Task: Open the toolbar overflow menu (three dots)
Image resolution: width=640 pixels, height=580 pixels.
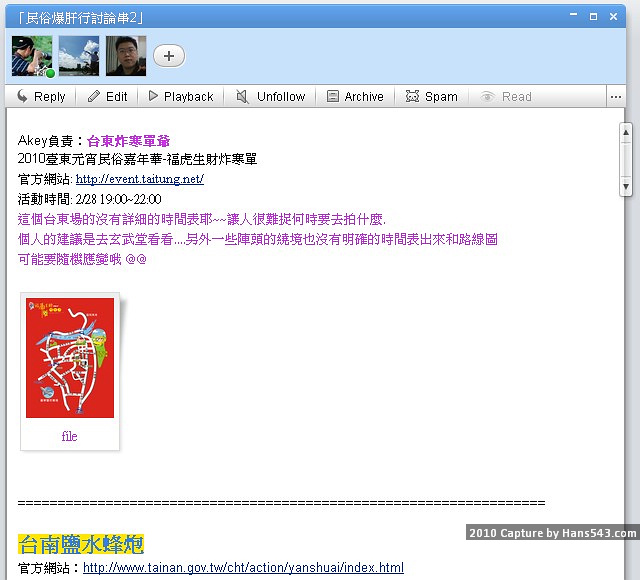Action: pos(615,97)
